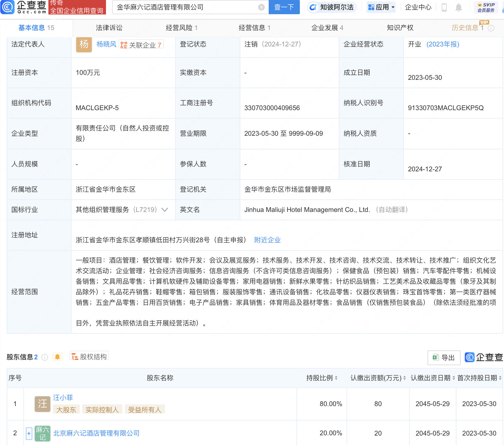Open 企业中心 link
The width and height of the screenshot is (504, 445).
418,7
